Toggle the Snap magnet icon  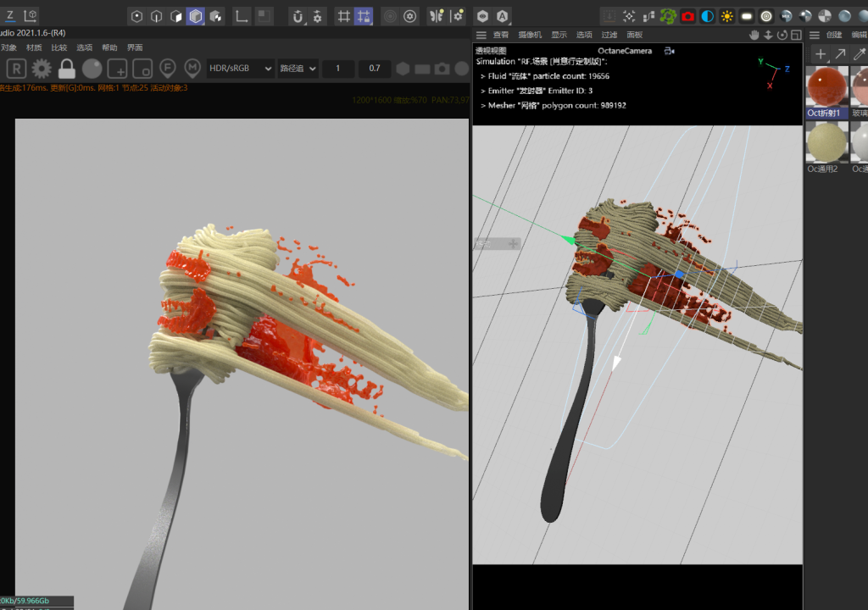coord(298,17)
